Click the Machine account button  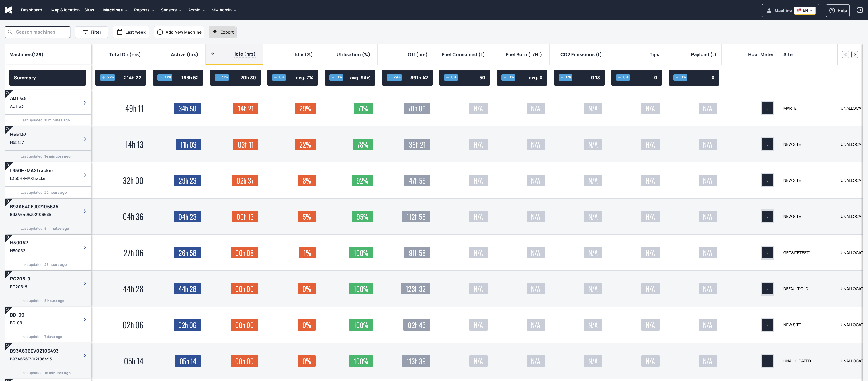tap(790, 10)
